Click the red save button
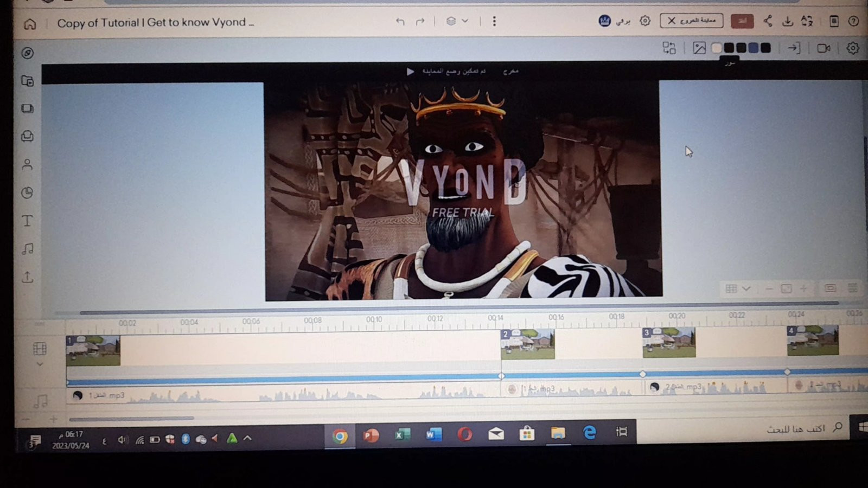The image size is (868, 488). pos(742,21)
